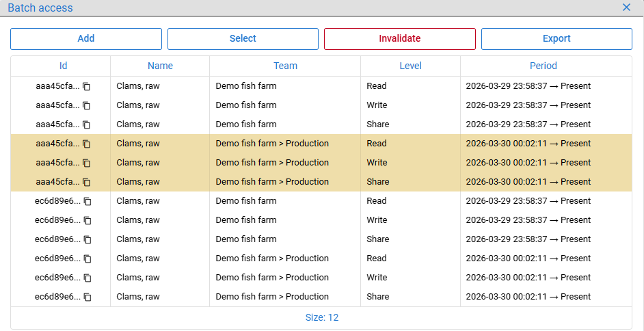Copy Id of aaa45cfa Production Write row

[x=86, y=163]
